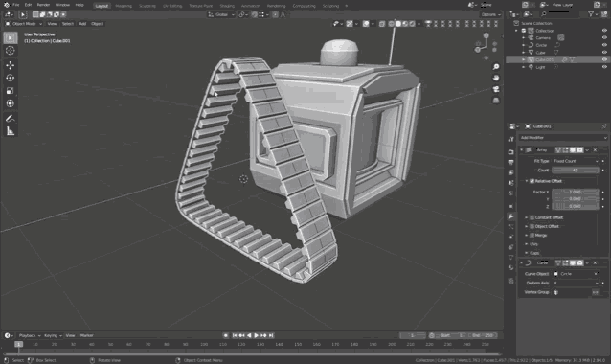
Task: Open Object properties tab icon
Action: (510, 206)
